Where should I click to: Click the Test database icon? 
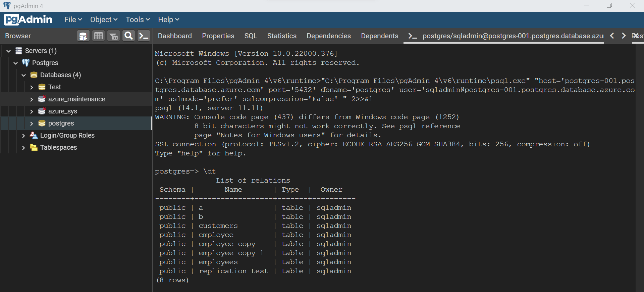coord(42,87)
